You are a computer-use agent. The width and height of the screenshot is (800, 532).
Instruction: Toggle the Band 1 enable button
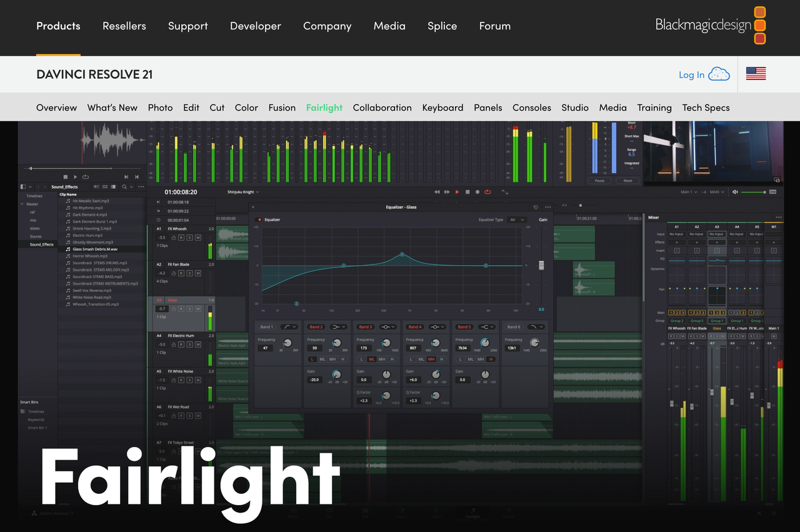click(x=266, y=326)
